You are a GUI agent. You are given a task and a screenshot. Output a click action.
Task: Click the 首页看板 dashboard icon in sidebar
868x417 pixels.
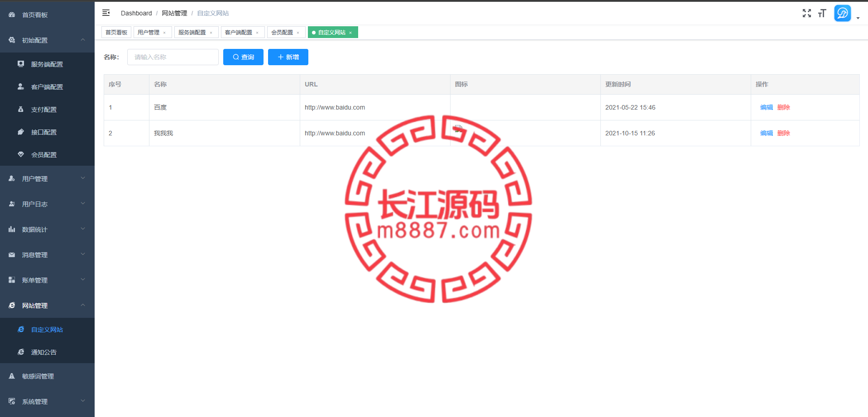pos(12,14)
